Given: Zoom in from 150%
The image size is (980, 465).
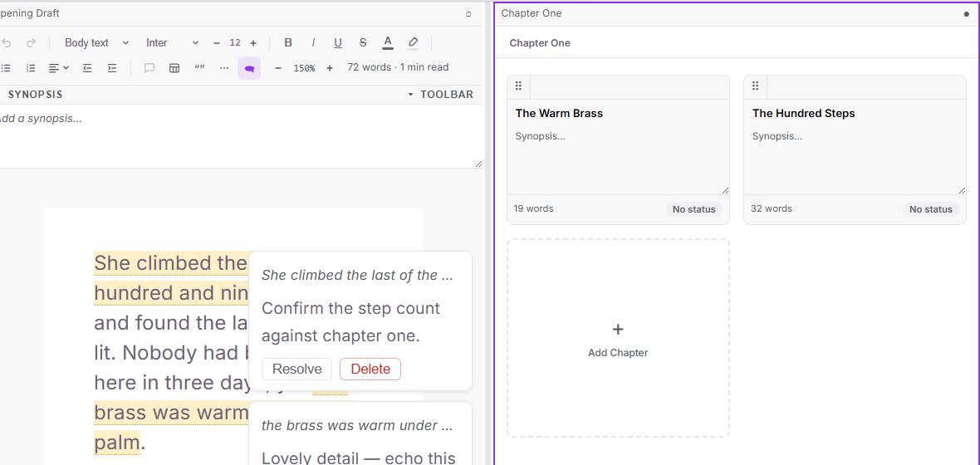Looking at the screenshot, I should [330, 68].
